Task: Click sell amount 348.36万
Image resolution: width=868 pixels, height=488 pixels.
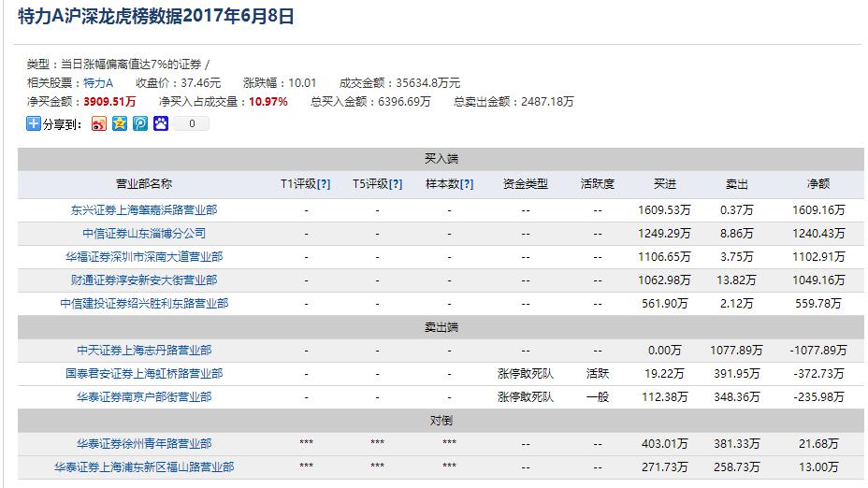Action: point(737,396)
